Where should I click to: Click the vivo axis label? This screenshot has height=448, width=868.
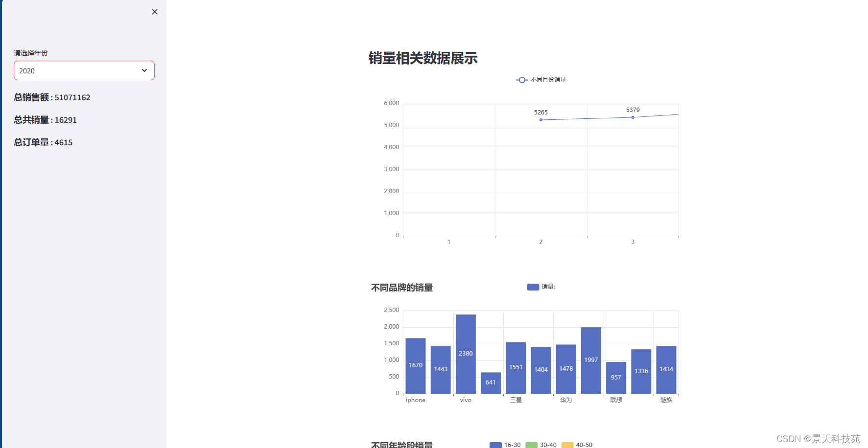pos(466,400)
